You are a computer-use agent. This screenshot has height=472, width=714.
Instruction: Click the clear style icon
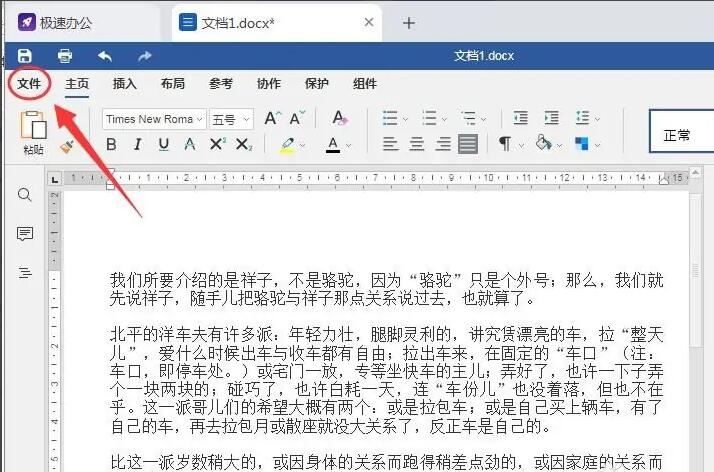[x=340, y=118]
